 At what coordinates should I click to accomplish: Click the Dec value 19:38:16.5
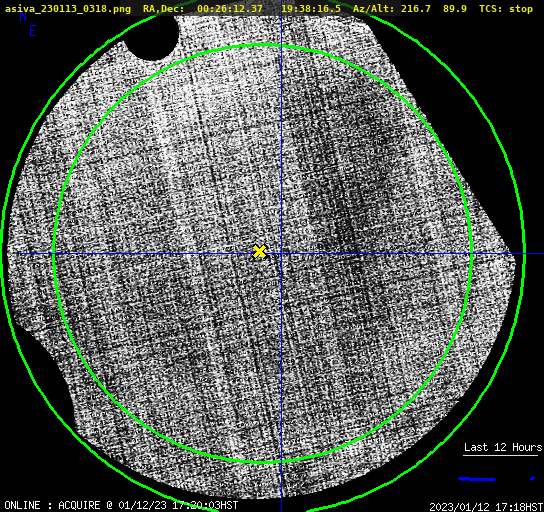click(x=311, y=9)
